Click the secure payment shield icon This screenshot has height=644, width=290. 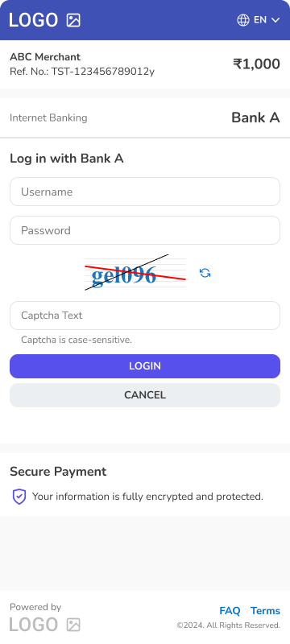(x=19, y=497)
